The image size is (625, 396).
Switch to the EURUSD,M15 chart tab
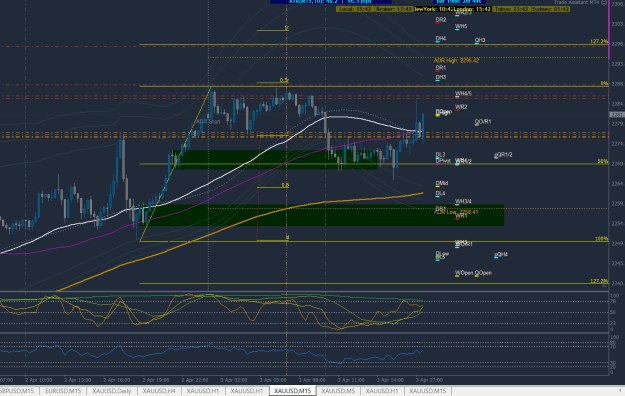[x=63, y=391]
